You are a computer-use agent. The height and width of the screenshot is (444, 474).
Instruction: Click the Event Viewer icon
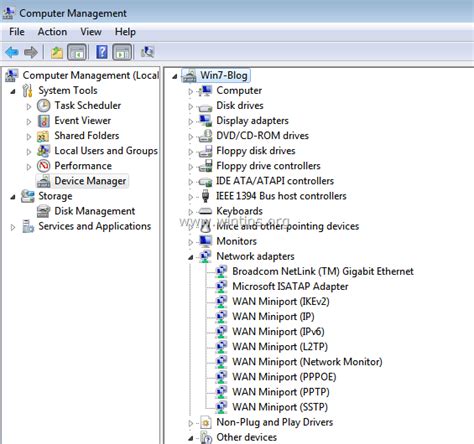tap(44, 121)
